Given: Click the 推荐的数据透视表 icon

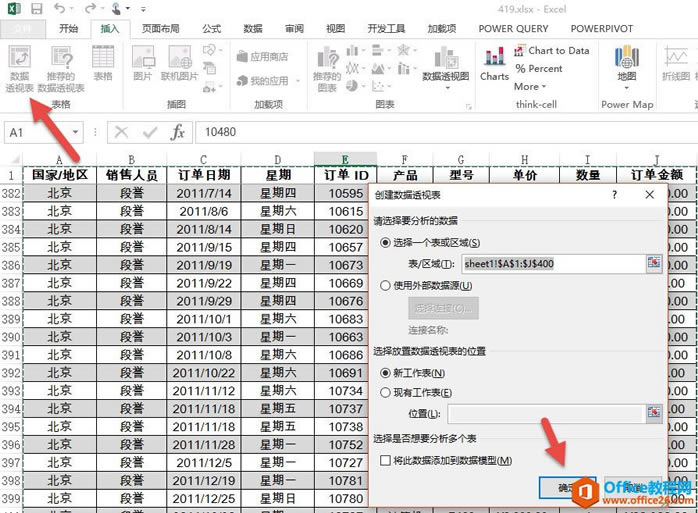Looking at the screenshot, I should click(60, 66).
